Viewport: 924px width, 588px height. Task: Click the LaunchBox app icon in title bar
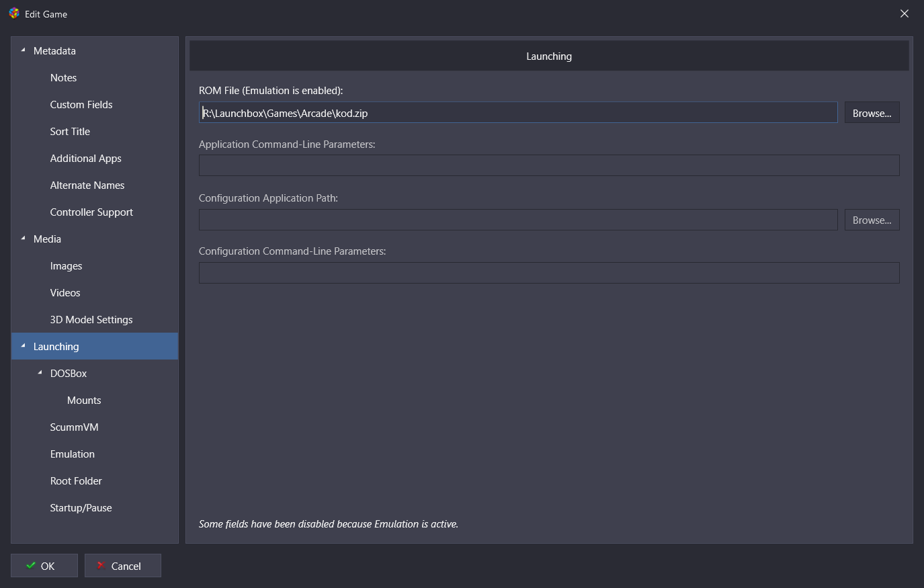(x=14, y=13)
